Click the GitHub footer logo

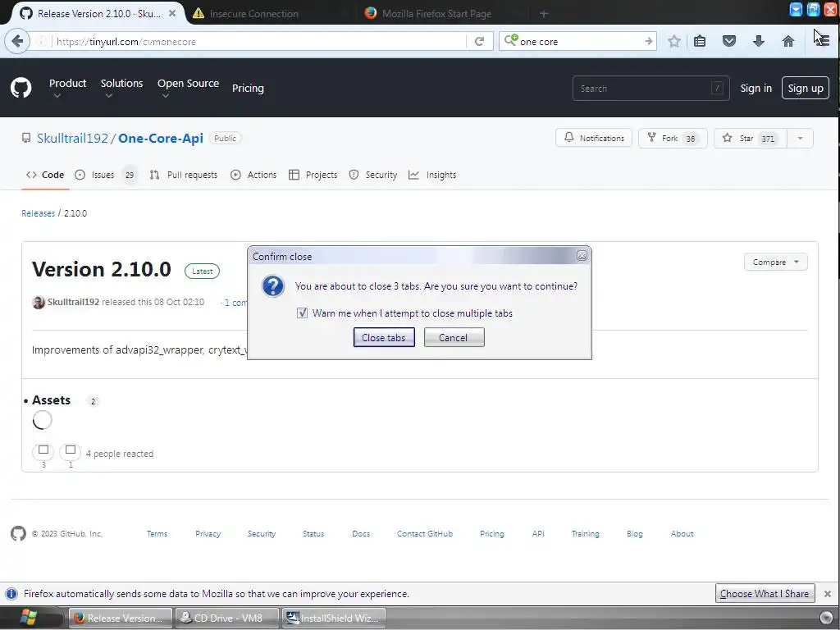coord(18,533)
